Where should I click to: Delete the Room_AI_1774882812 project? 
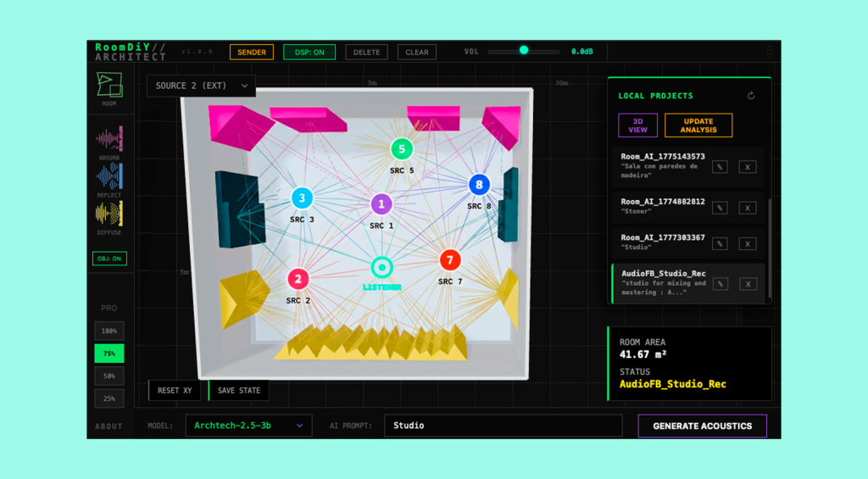point(748,208)
